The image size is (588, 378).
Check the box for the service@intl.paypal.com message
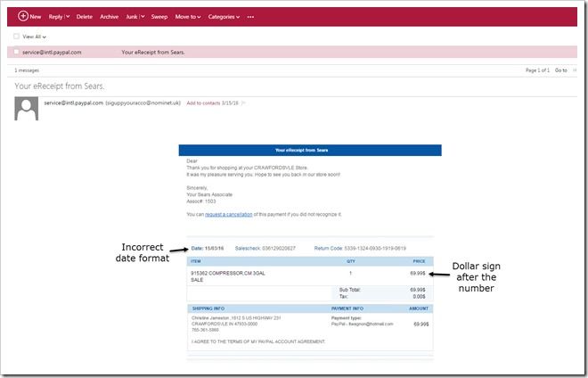coord(16,52)
